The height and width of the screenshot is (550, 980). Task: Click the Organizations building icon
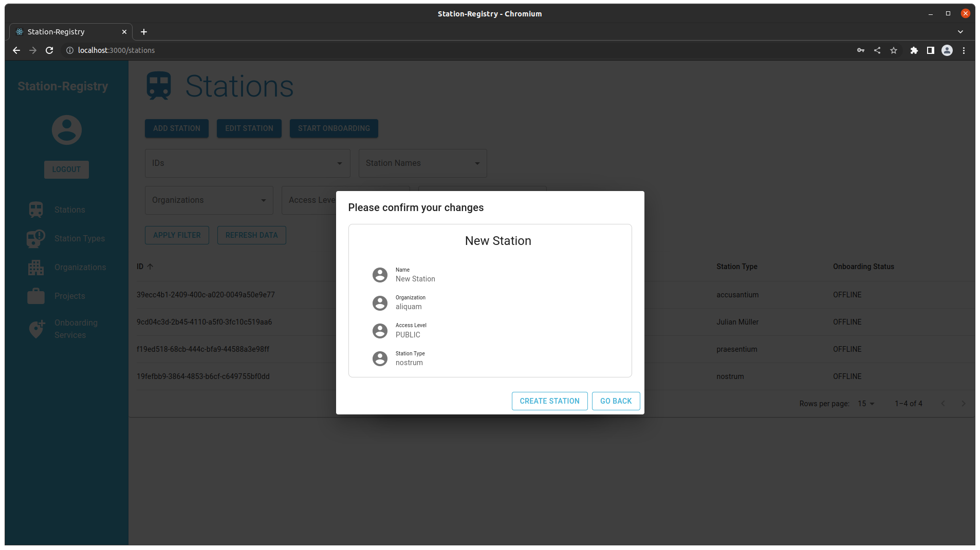[36, 267]
